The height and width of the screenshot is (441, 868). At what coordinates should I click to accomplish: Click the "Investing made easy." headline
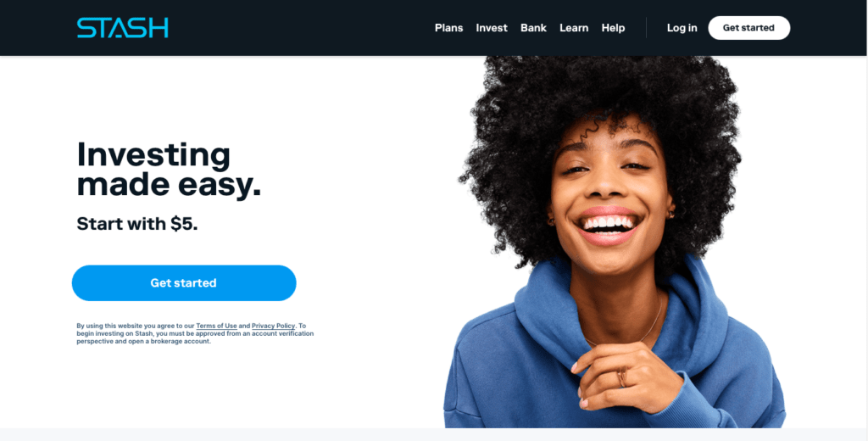tap(169, 170)
